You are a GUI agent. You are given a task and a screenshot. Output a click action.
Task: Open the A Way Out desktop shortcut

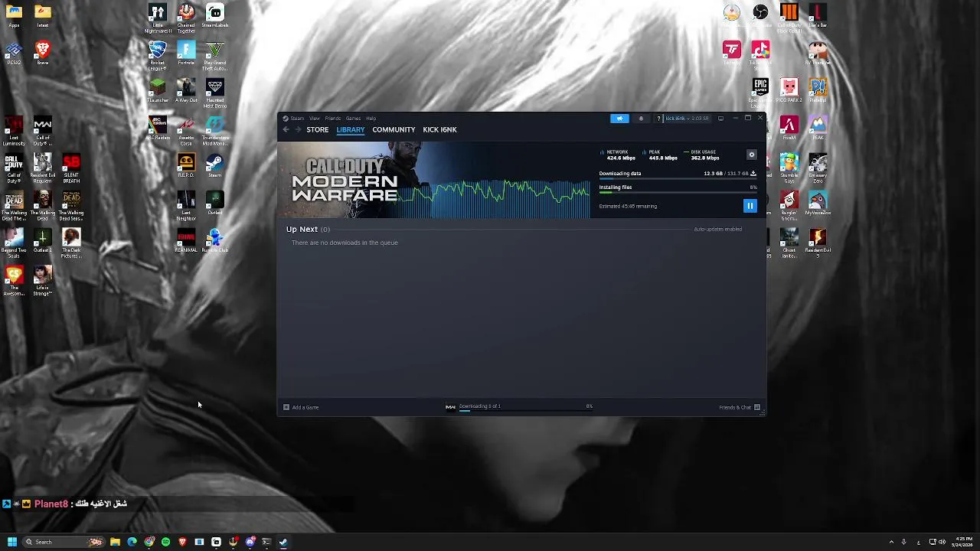186,91
